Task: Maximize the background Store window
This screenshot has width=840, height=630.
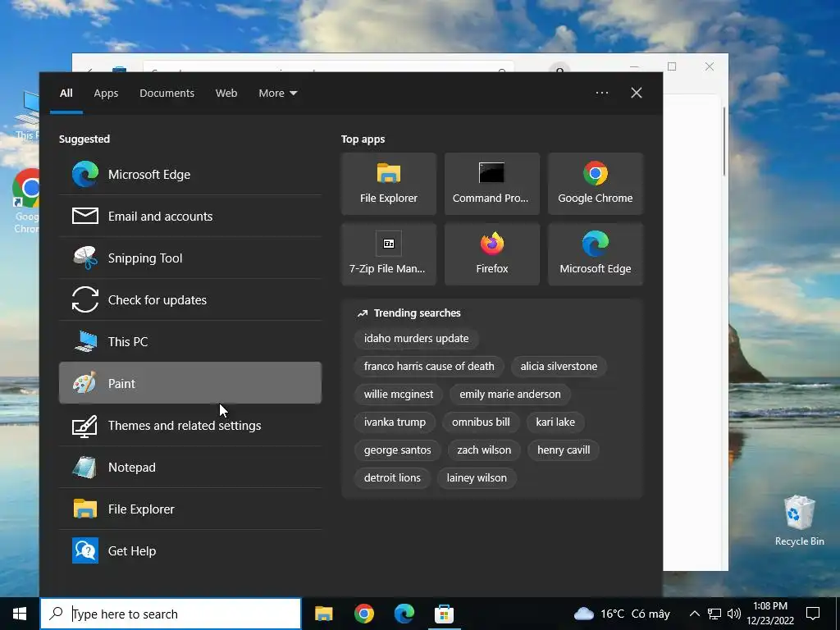Action: point(672,66)
